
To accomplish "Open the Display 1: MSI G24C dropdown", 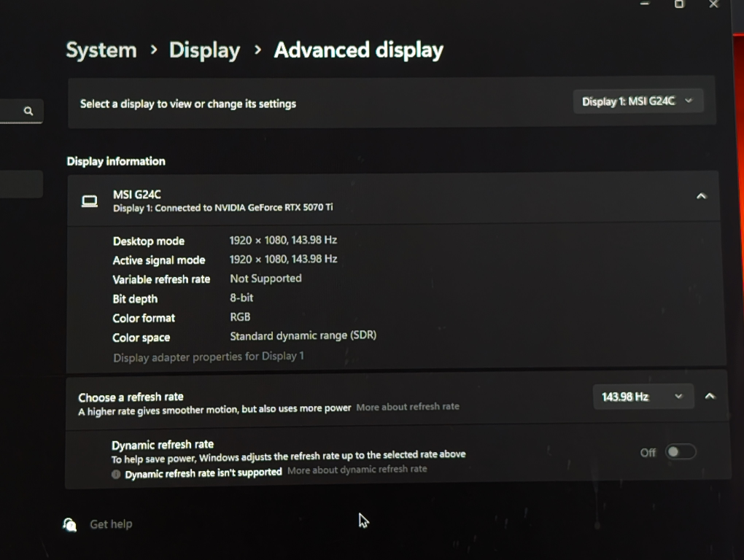I will click(638, 101).
